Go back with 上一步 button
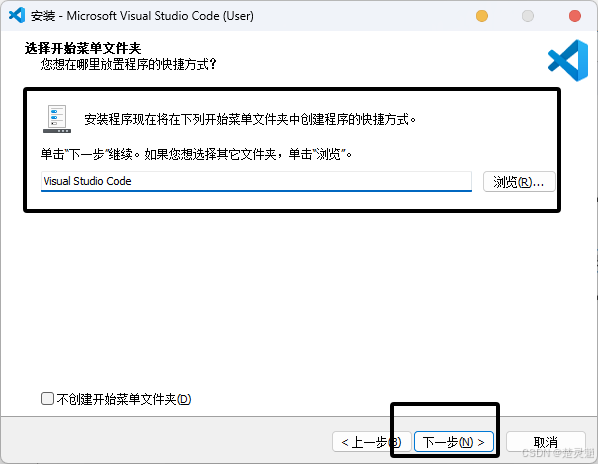598x464 pixels. click(371, 442)
